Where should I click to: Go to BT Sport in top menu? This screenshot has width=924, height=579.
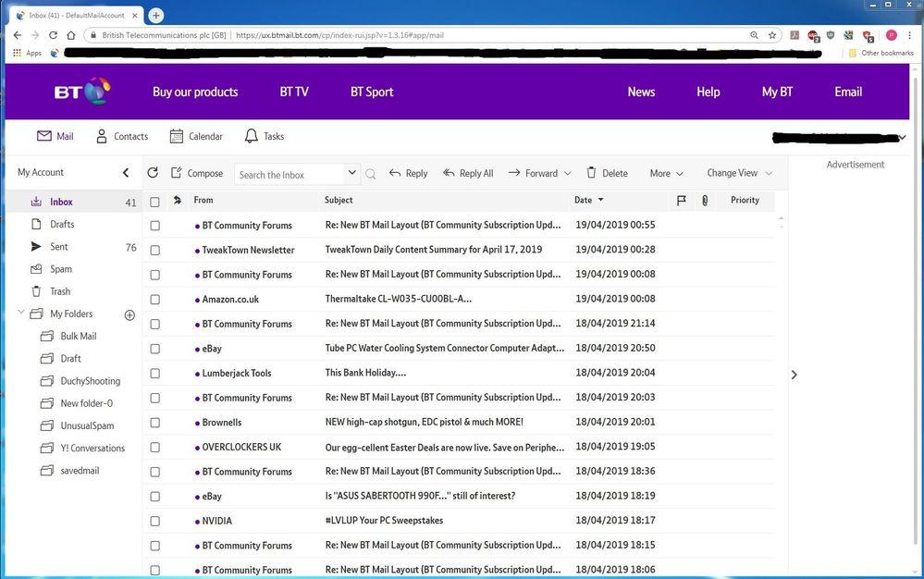(x=372, y=92)
